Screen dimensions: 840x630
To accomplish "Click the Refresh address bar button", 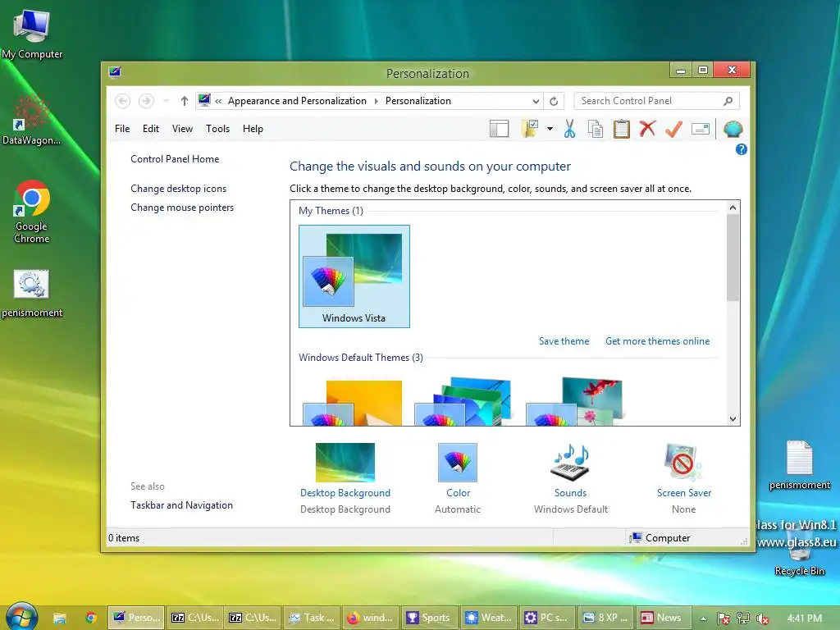I will [554, 101].
